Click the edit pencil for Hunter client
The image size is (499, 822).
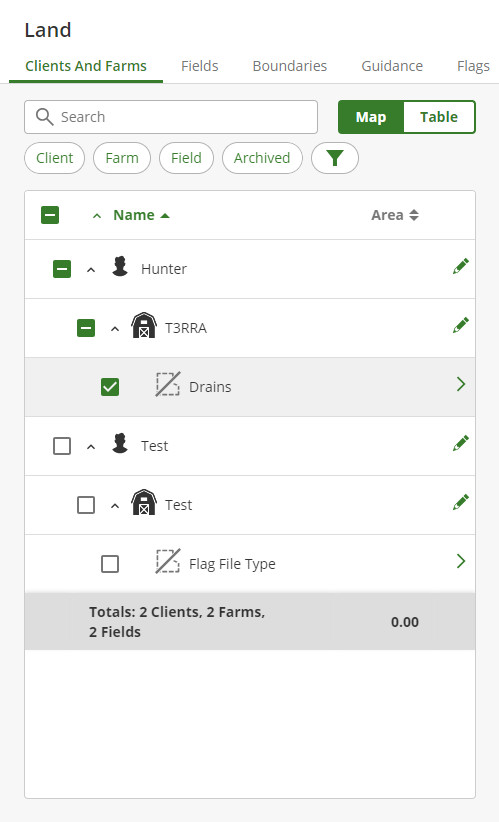click(461, 266)
